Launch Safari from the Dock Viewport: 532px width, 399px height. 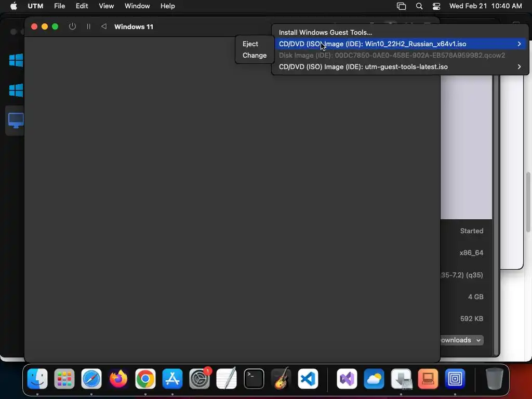tap(91, 379)
